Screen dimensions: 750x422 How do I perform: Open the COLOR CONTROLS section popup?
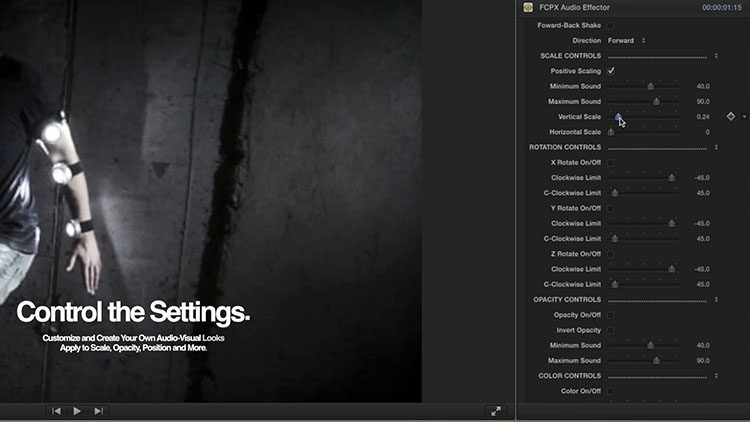716,376
